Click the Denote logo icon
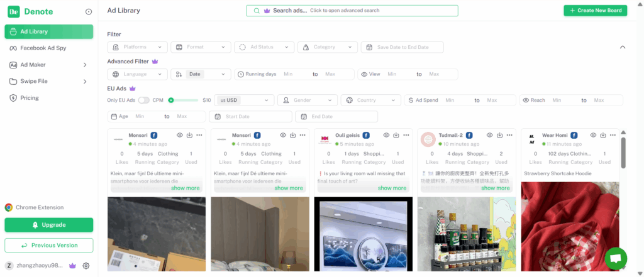The image size is (644, 277). click(x=14, y=12)
